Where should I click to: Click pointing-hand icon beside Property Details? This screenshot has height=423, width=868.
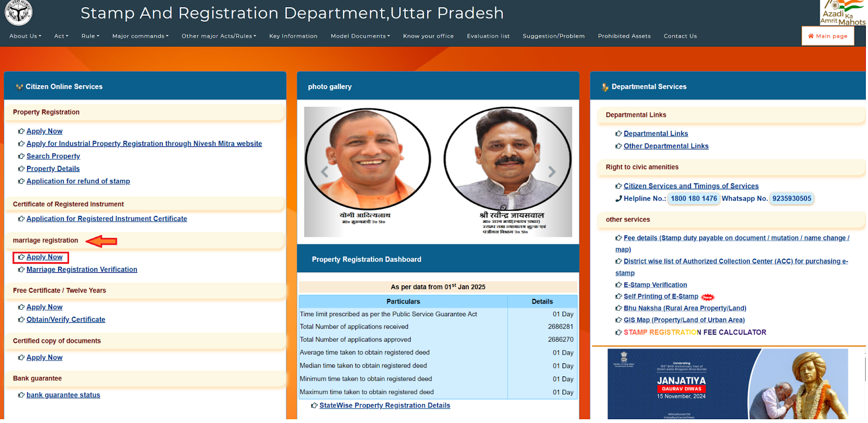(21, 169)
